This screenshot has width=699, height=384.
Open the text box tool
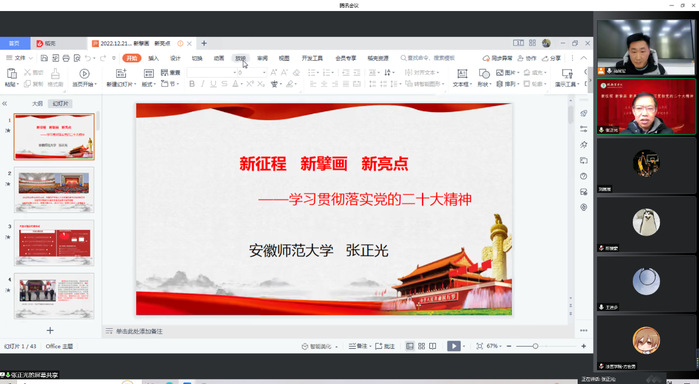[462, 74]
